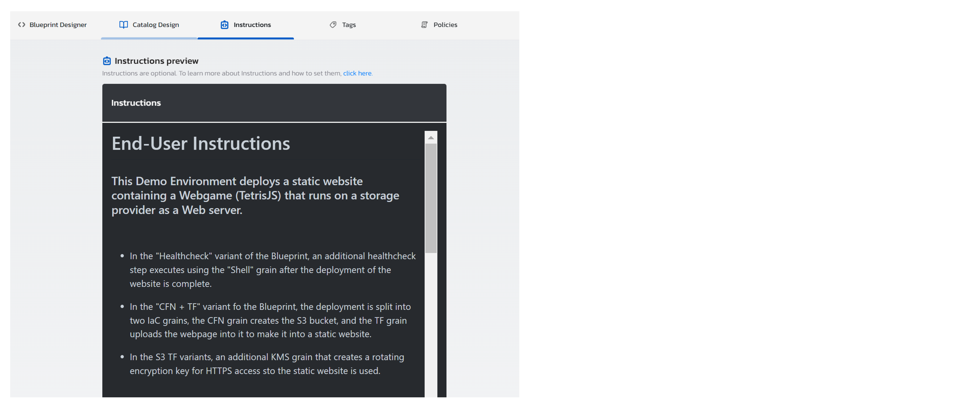
Task: Click the Tags label icon
Action: [333, 25]
